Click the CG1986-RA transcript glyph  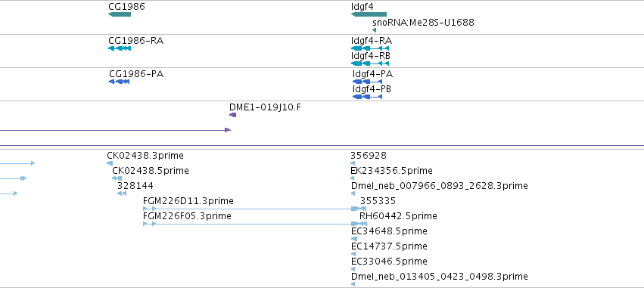click(x=120, y=48)
